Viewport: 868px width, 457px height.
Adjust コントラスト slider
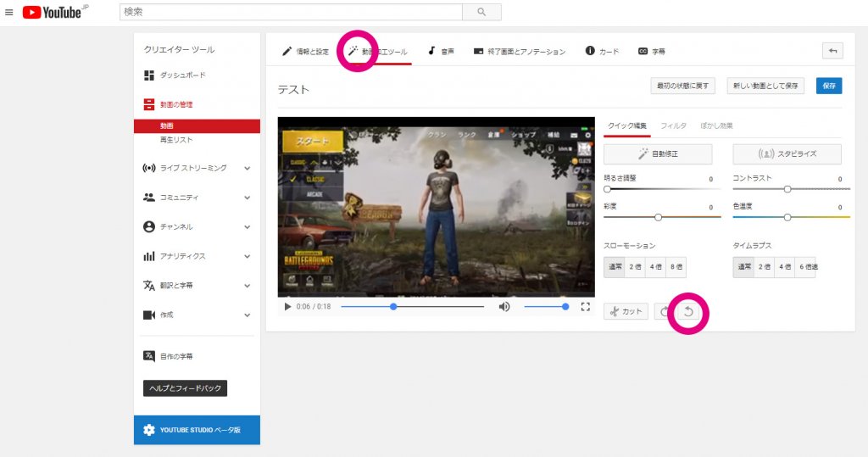click(791, 189)
